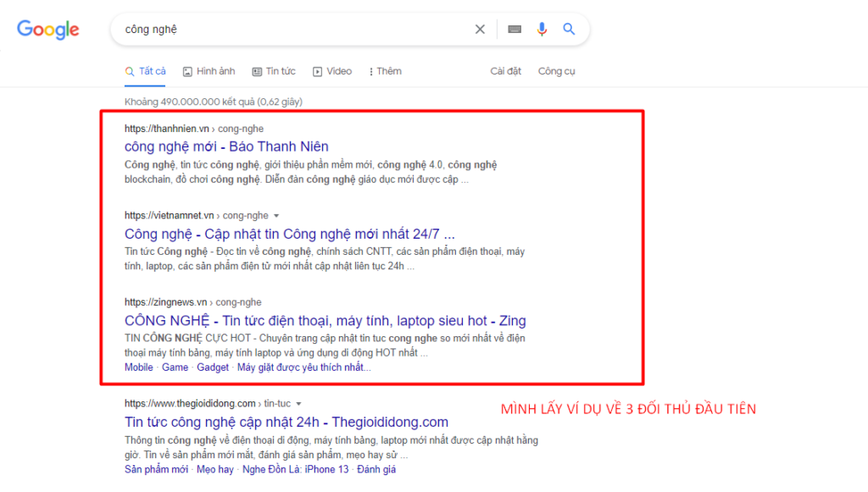Click the Tất cả tab magnifier icon

coord(130,72)
